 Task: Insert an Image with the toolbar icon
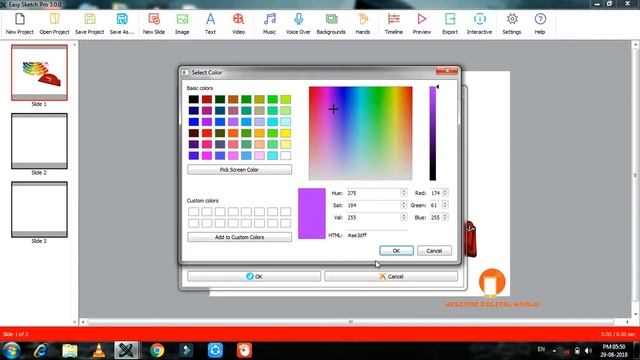pyautogui.click(x=182, y=24)
